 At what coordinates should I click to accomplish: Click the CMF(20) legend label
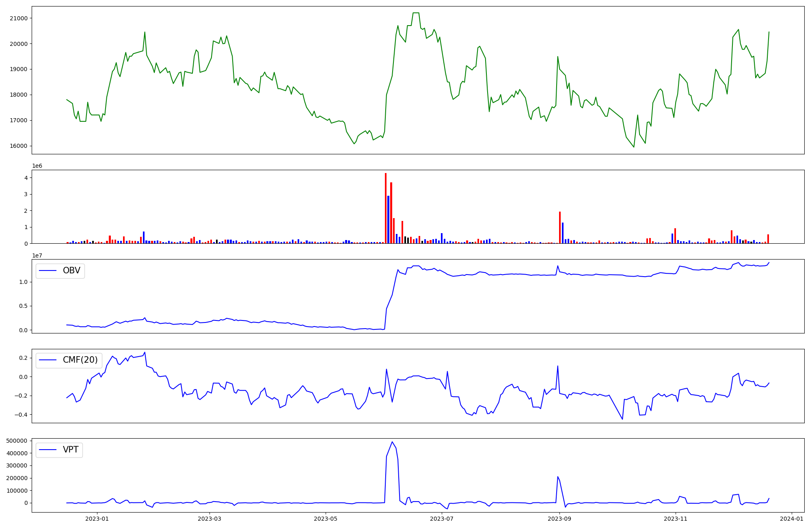coord(80,360)
